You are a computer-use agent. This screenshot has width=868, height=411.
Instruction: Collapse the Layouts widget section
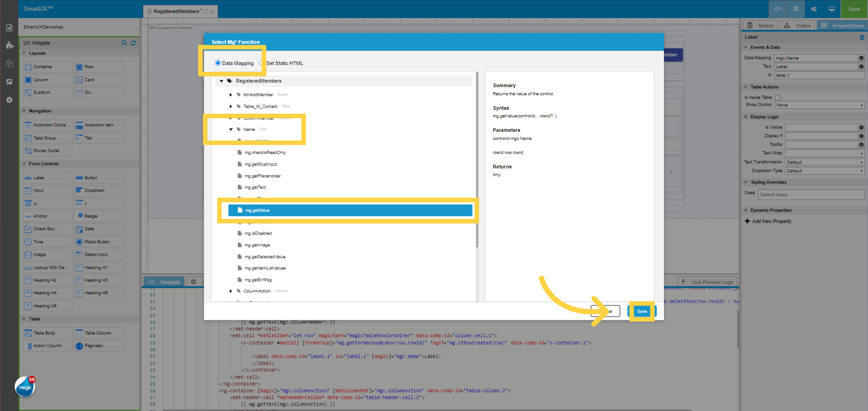24,53
